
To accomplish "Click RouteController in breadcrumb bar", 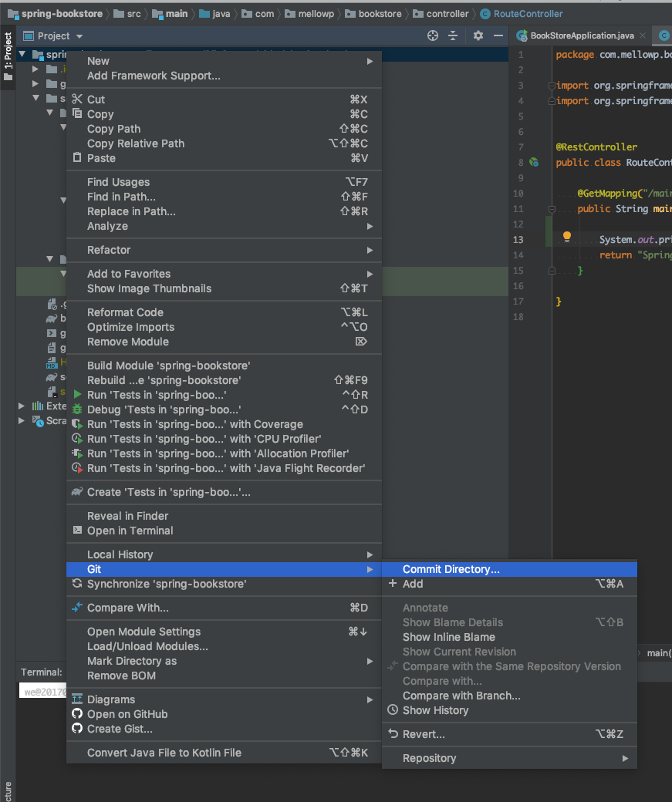I will pyautogui.click(x=522, y=14).
